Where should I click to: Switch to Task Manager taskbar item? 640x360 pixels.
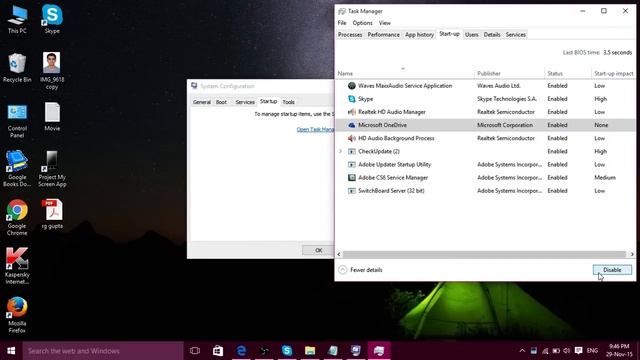coord(379,351)
